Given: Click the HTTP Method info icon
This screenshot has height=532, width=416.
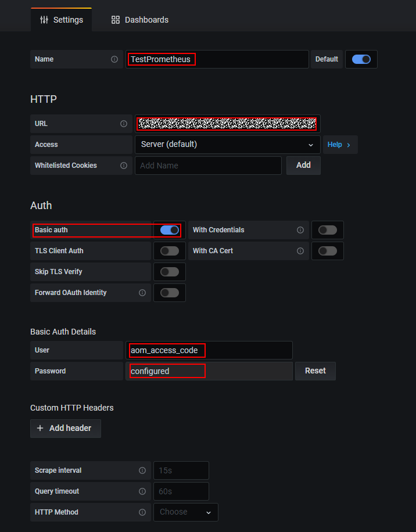Looking at the screenshot, I should [142, 512].
